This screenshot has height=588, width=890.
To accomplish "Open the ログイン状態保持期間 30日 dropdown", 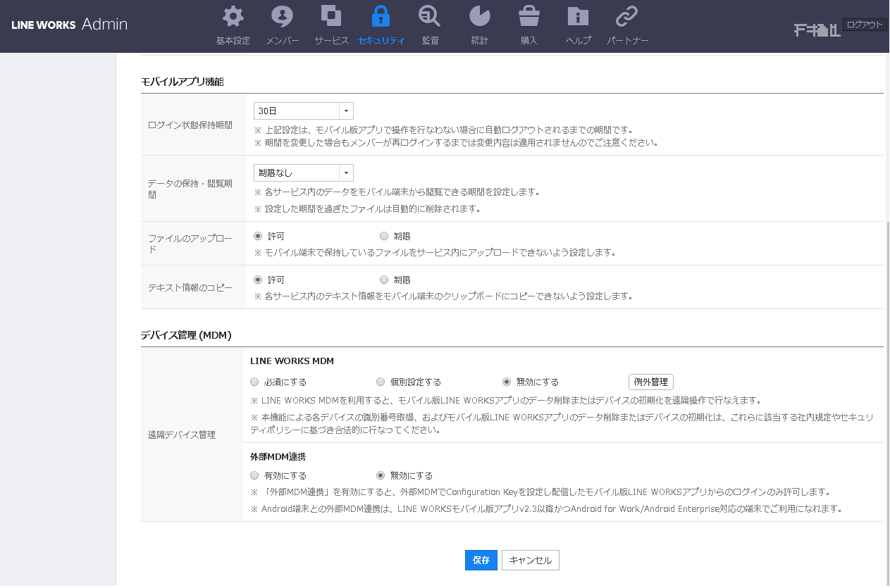I will coord(303,111).
